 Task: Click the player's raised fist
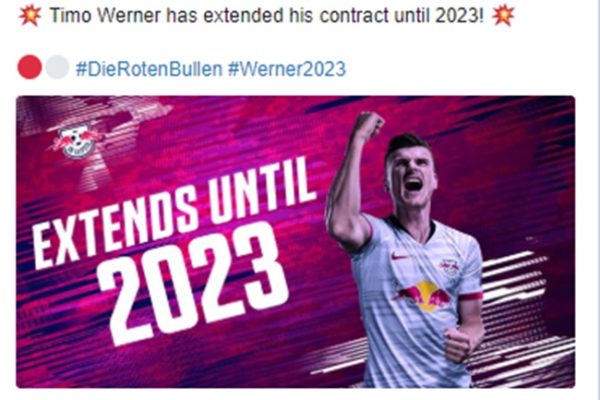[368, 126]
